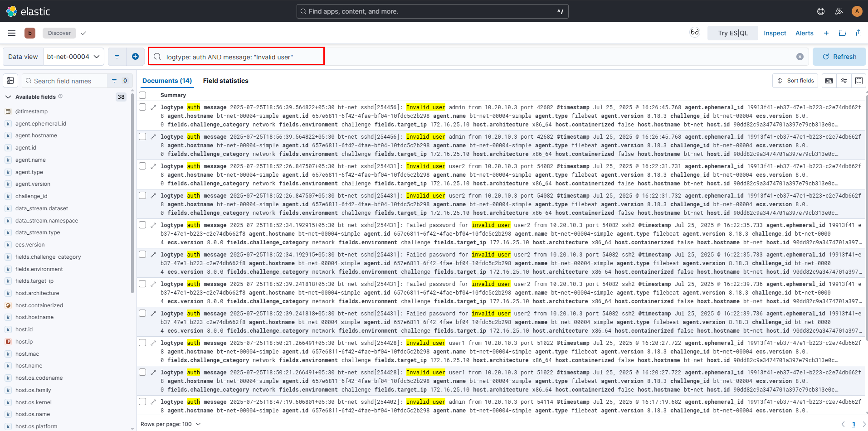Go to the next results page arrow
Image resolution: width=868 pixels, height=431 pixels.
pos(864,424)
